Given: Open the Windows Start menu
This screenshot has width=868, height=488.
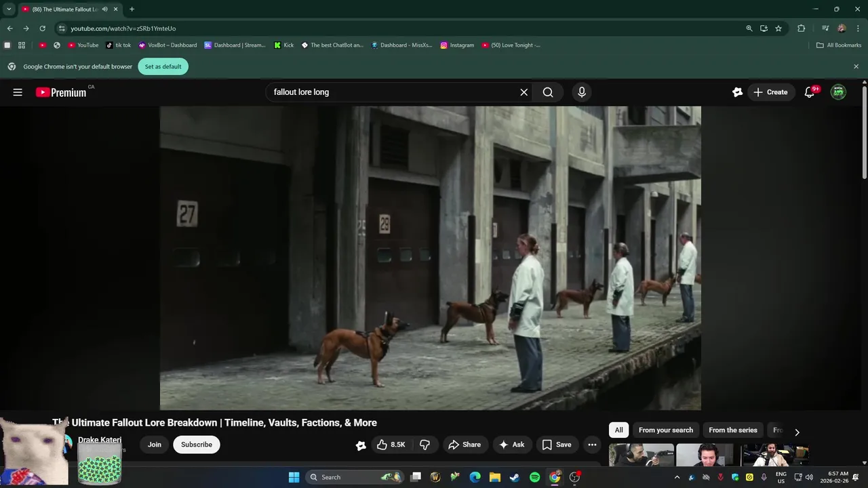Looking at the screenshot, I should pos(294,477).
